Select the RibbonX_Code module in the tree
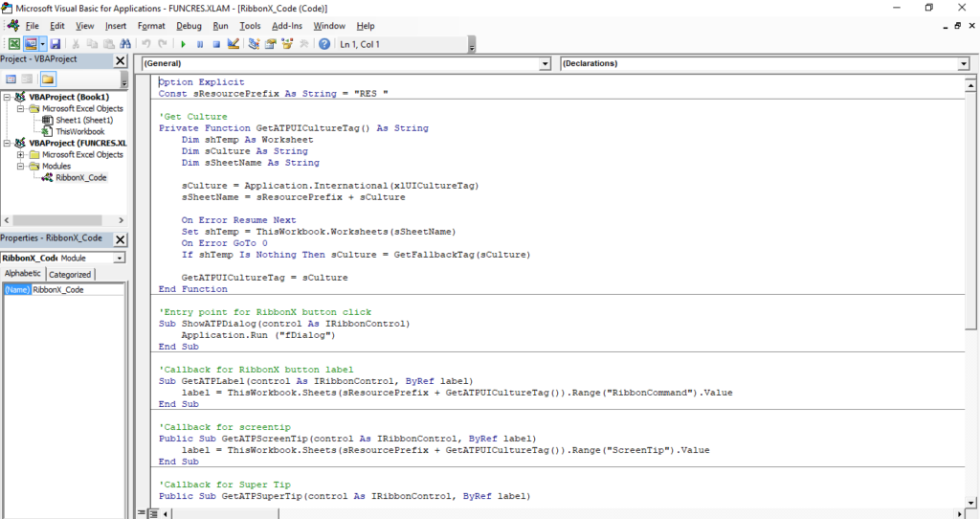The image size is (980, 519). (x=80, y=177)
